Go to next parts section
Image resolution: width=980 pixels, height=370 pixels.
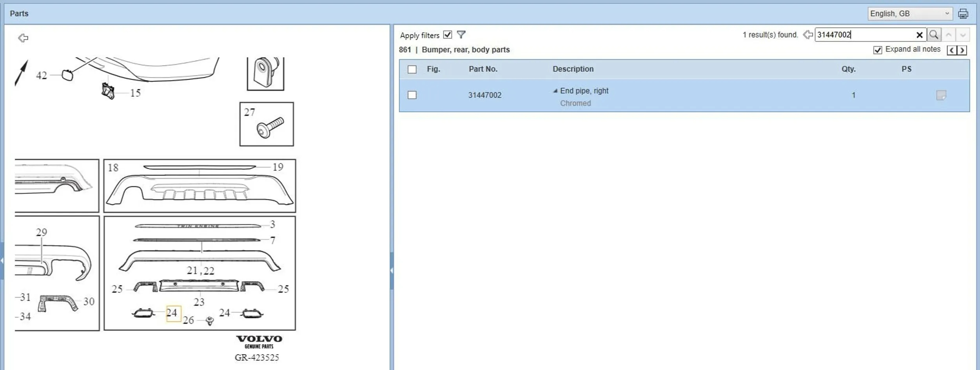coord(962,50)
